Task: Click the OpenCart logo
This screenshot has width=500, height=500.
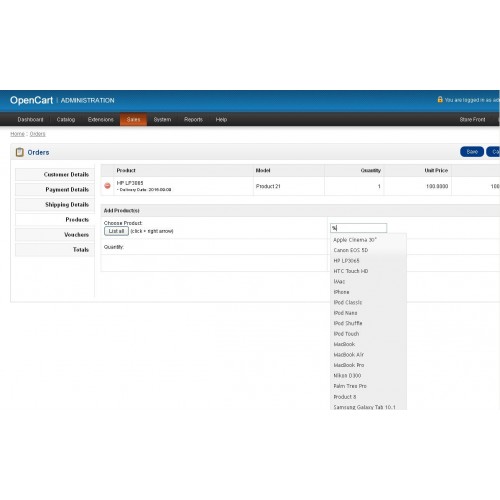Action: (x=31, y=100)
